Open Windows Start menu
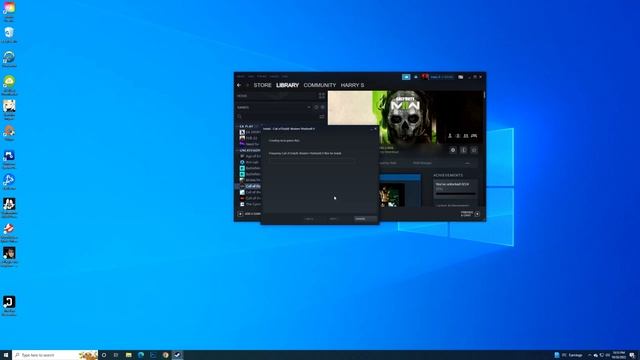Image resolution: width=640 pixels, height=360 pixels. [6, 355]
